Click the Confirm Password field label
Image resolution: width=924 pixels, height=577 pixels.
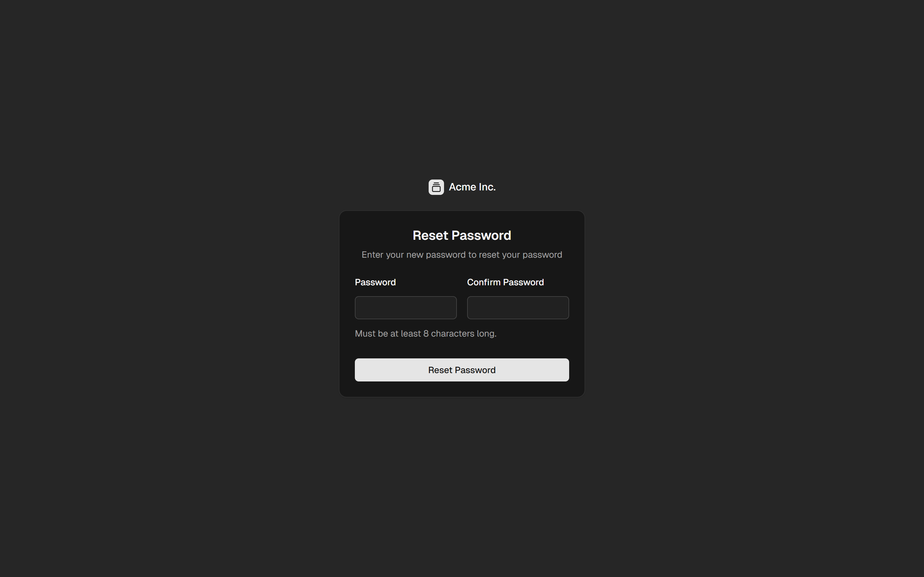click(506, 282)
